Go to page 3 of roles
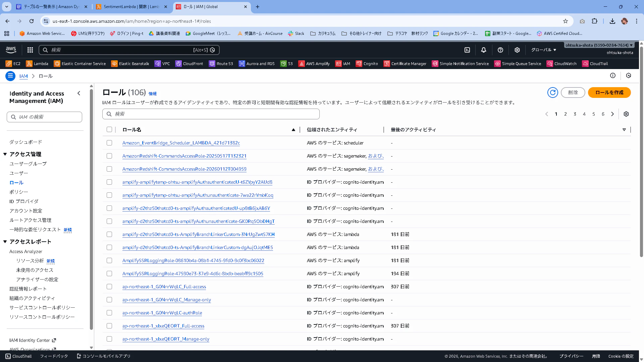 tap(575, 114)
